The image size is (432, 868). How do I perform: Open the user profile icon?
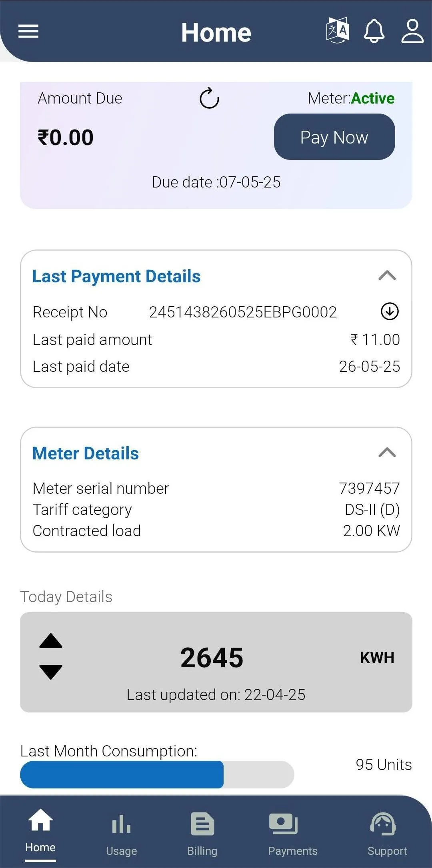(x=412, y=31)
